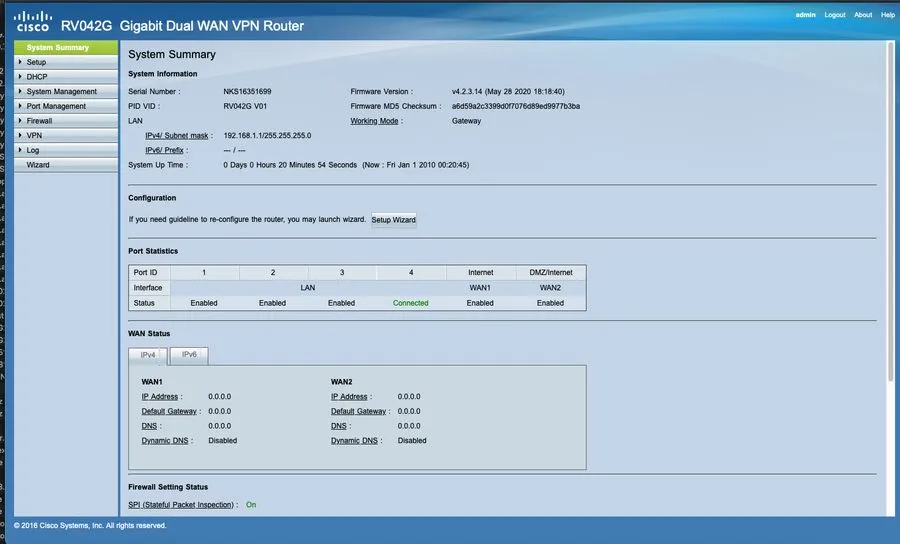This screenshot has height=544, width=900.
Task: Click the Cisco logo
Action: (x=33, y=21)
